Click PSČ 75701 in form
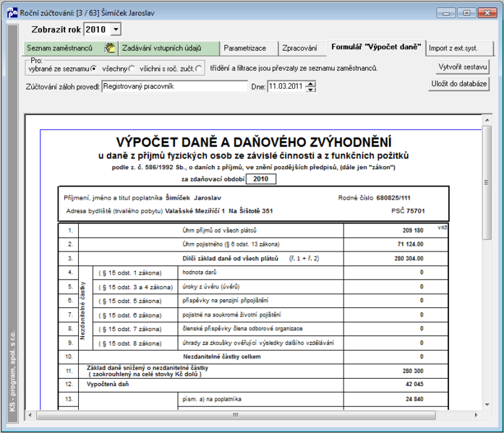The height and width of the screenshot is (433, 504). [408, 211]
